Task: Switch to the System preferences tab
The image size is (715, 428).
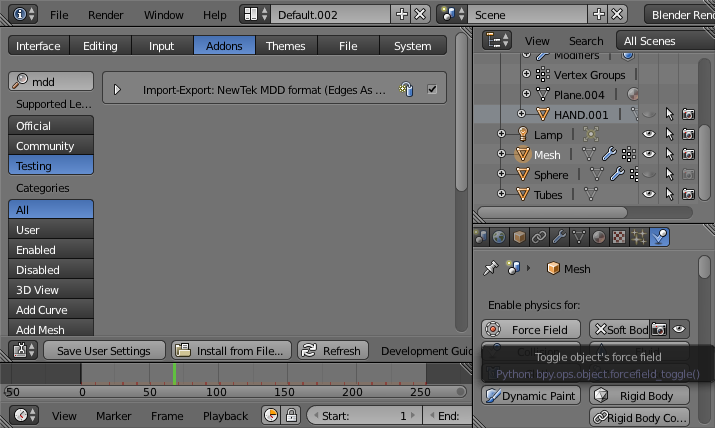Action: pyautogui.click(x=413, y=46)
